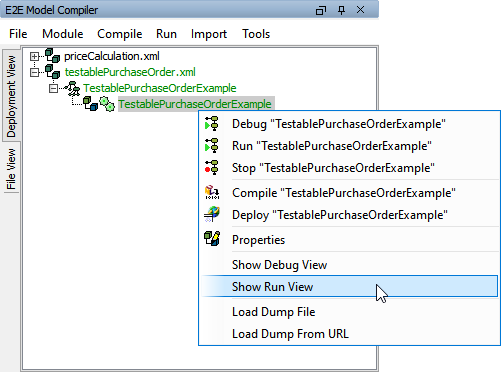Switch to the Deployment View tab
The width and height of the screenshot is (501, 372).
click(11, 96)
